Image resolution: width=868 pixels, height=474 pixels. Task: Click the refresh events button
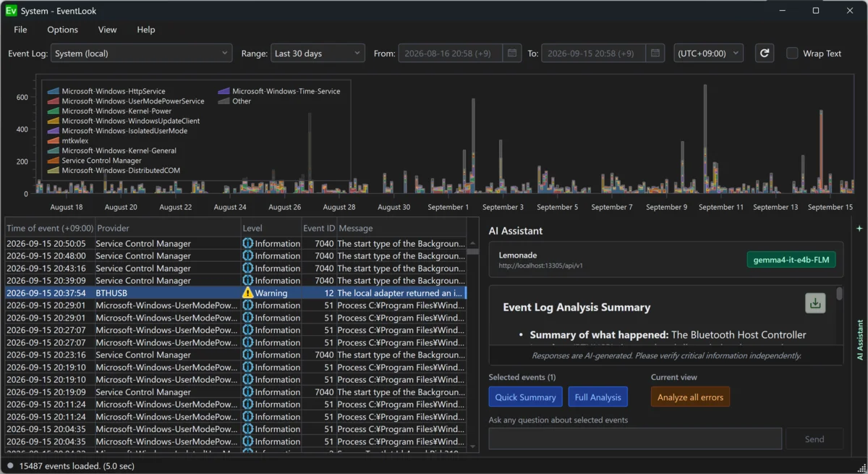tap(765, 53)
